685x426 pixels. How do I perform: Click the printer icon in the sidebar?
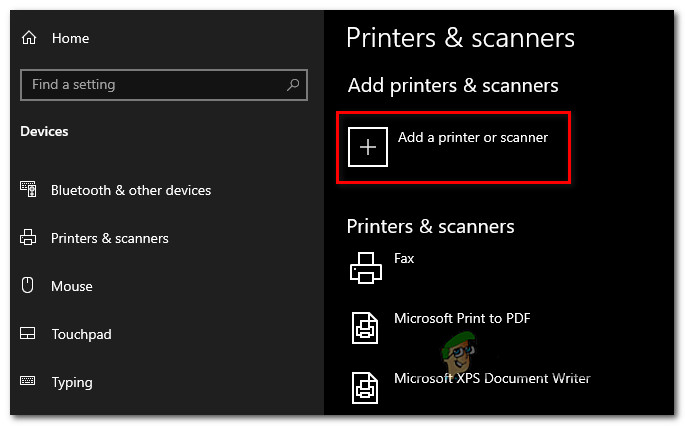[29, 238]
